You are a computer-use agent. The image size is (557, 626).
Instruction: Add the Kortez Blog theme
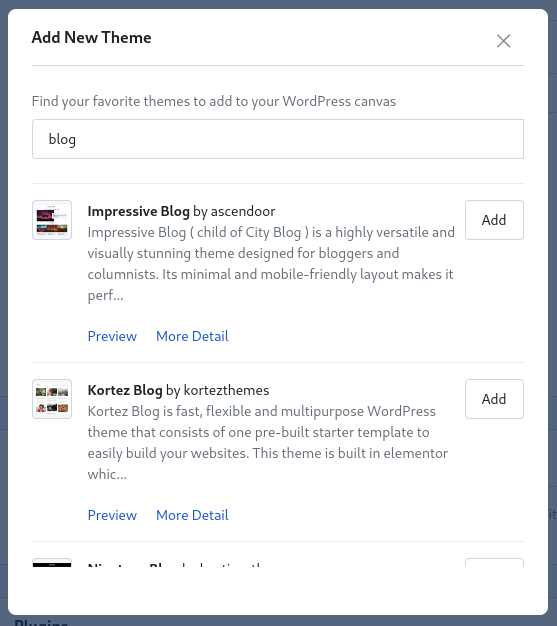[494, 399]
